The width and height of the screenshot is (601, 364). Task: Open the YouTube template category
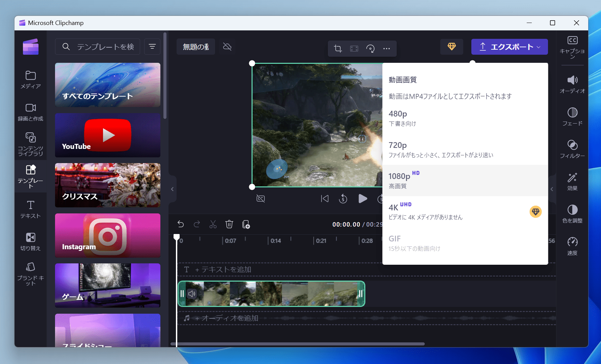(108, 135)
